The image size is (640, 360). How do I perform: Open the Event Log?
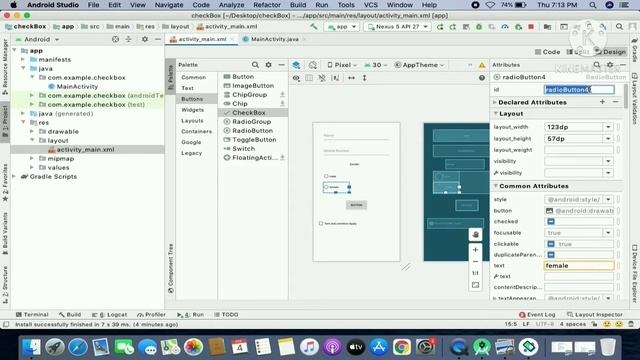click(537, 315)
